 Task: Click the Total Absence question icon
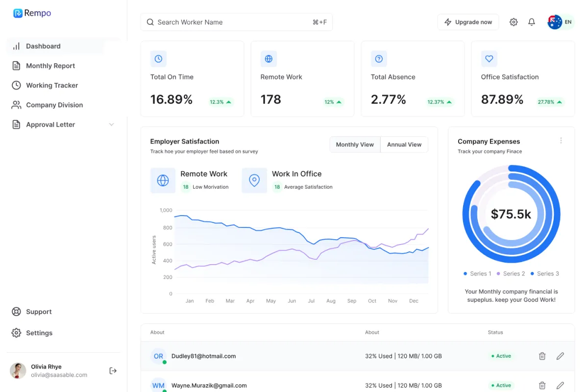click(x=379, y=59)
